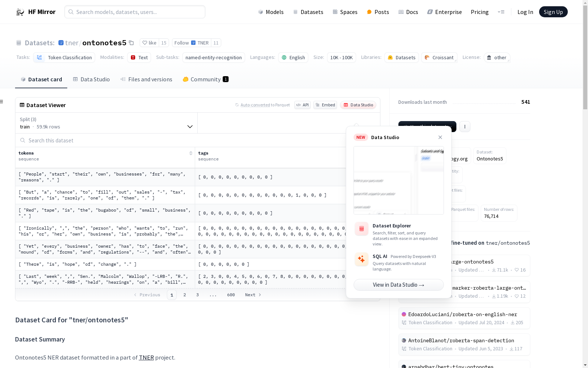Open Models in the top navigation
Viewport: 588px width, 368px height.
tap(271, 12)
